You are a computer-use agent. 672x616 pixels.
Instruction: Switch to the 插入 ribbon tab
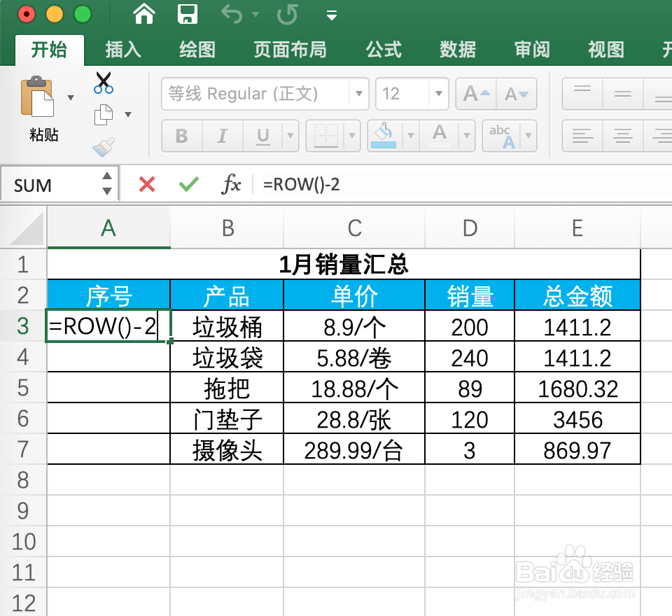123,50
